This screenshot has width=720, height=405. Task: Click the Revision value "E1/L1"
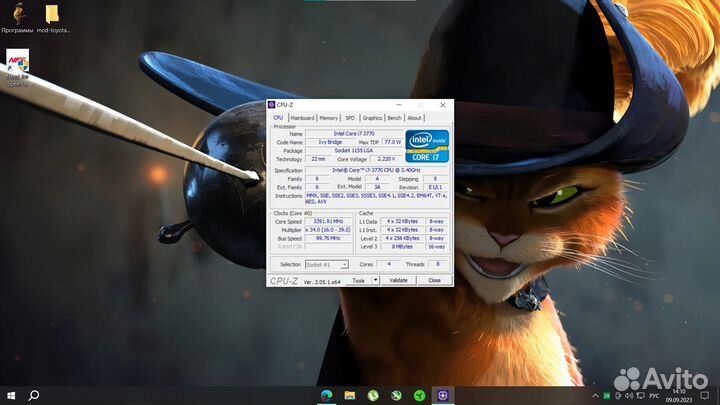[435, 187]
